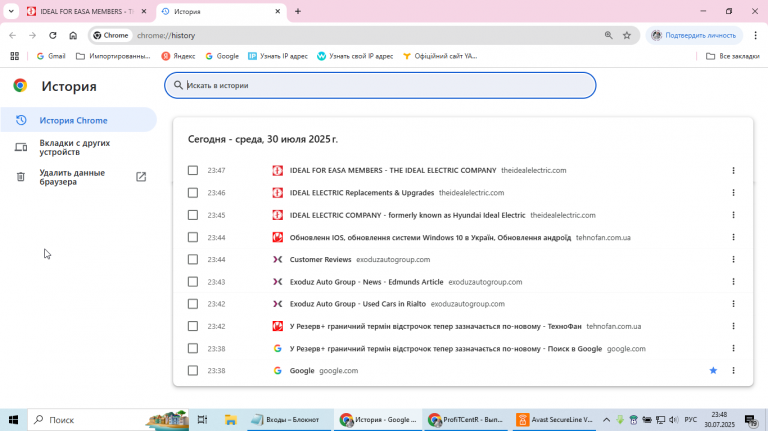The width and height of the screenshot is (768, 431).
Task: Focus the Искать в истории search field
Action: point(380,85)
